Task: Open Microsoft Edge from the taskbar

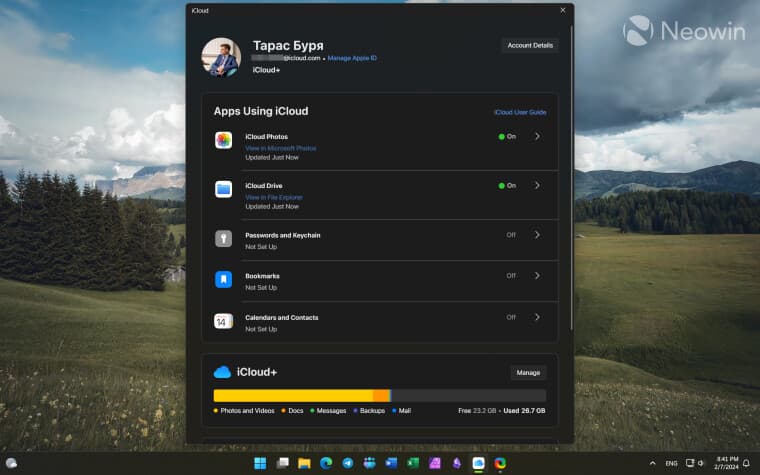Action: 326,463
